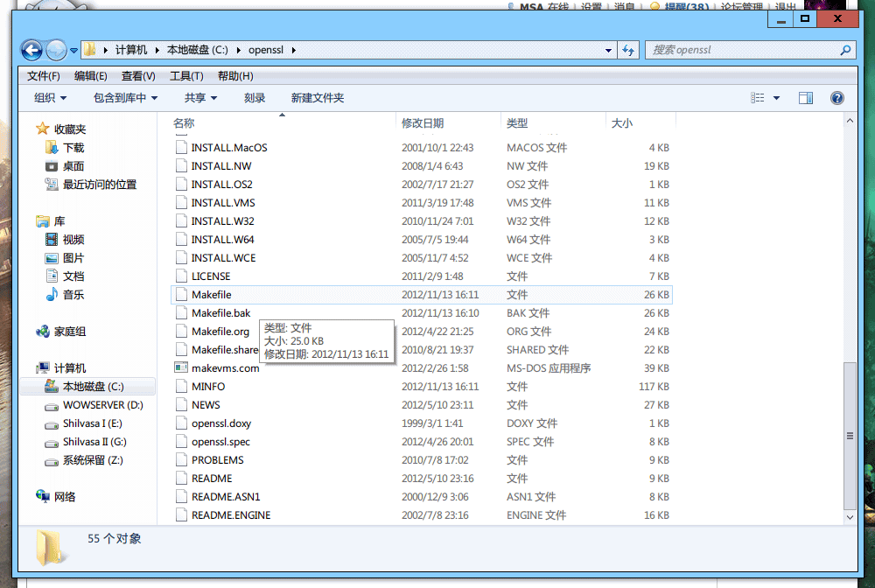Viewport: 875px width, 588px height.
Task: Click the search magnifier icon
Action: pos(845,50)
